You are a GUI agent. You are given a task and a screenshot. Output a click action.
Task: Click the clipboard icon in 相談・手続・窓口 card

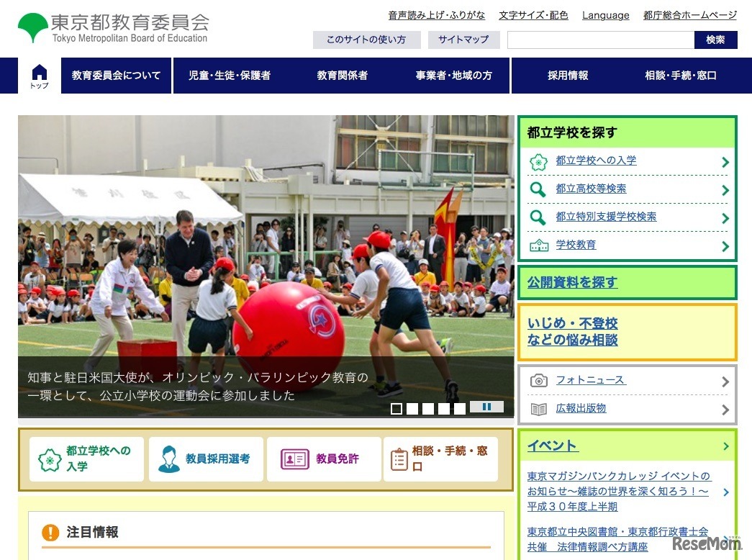399,460
